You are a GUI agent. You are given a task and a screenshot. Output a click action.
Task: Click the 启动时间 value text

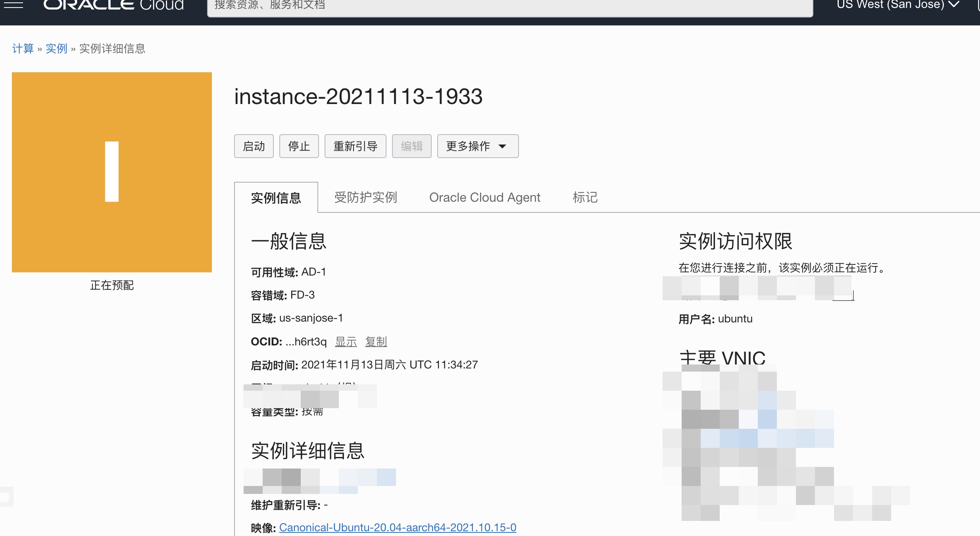coord(390,364)
